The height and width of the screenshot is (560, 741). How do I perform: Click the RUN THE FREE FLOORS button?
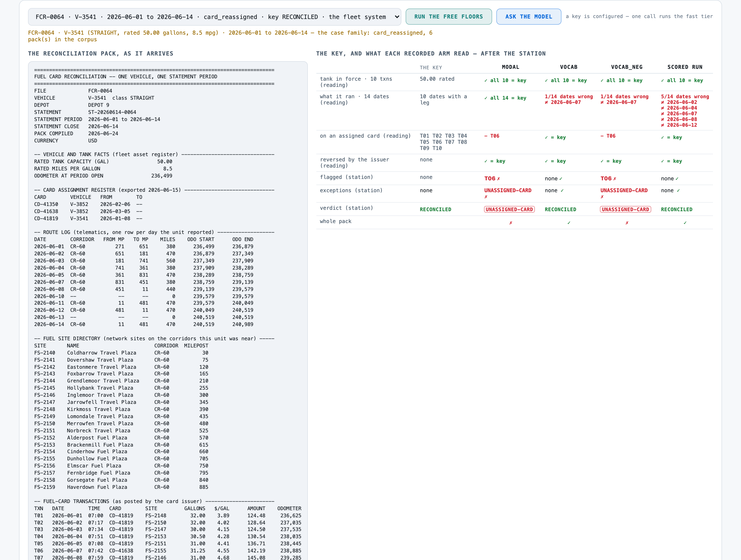[449, 17]
